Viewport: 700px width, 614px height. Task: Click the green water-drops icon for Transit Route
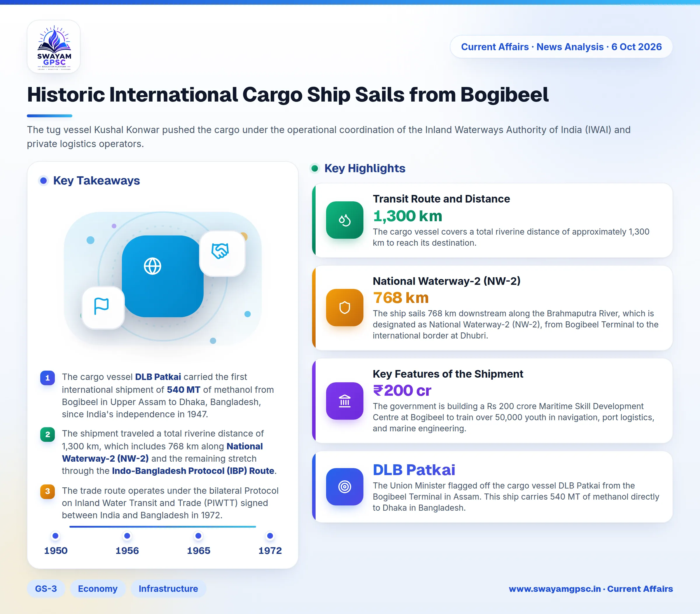[344, 220]
